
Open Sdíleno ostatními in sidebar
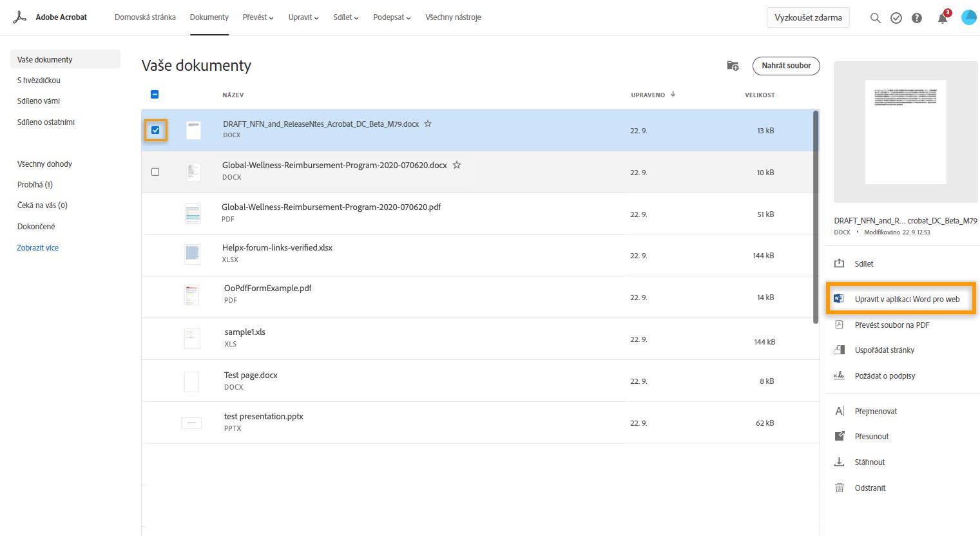[46, 122]
